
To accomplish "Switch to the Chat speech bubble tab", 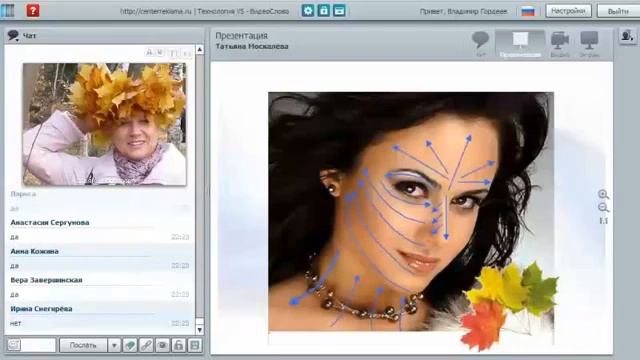I will (x=480, y=44).
